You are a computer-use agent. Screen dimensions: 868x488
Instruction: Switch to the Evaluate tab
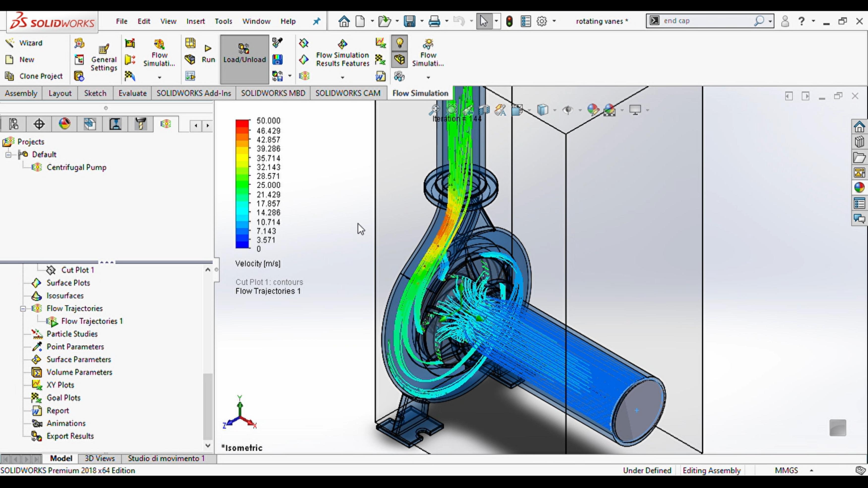[132, 93]
